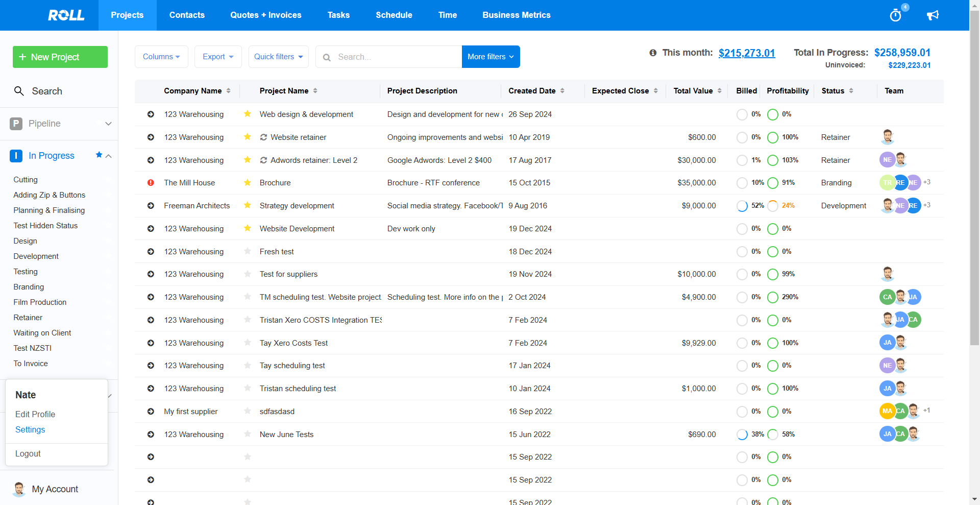This screenshot has width=980, height=505.
Task: Toggle favorite star on In Progress
Action: click(99, 155)
